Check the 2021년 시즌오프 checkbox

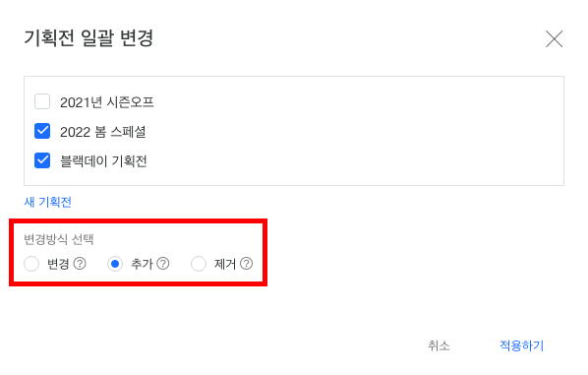click(42, 101)
